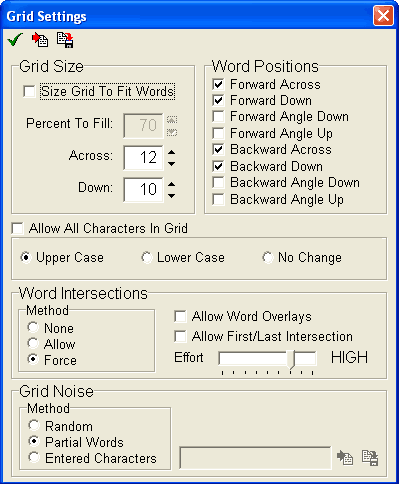Decrease the Across value with down arrow
This screenshot has width=399, height=484.
point(171,163)
